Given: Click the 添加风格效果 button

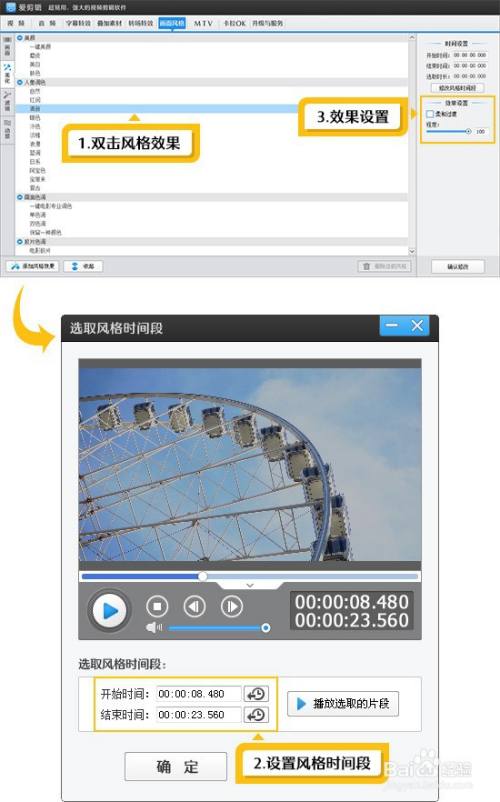Looking at the screenshot, I should pyautogui.click(x=33, y=266).
